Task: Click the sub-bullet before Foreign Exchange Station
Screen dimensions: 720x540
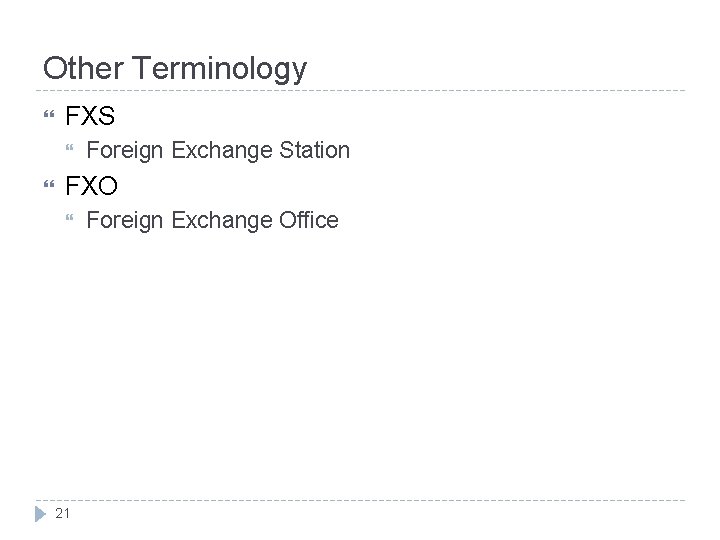Action: (70, 151)
